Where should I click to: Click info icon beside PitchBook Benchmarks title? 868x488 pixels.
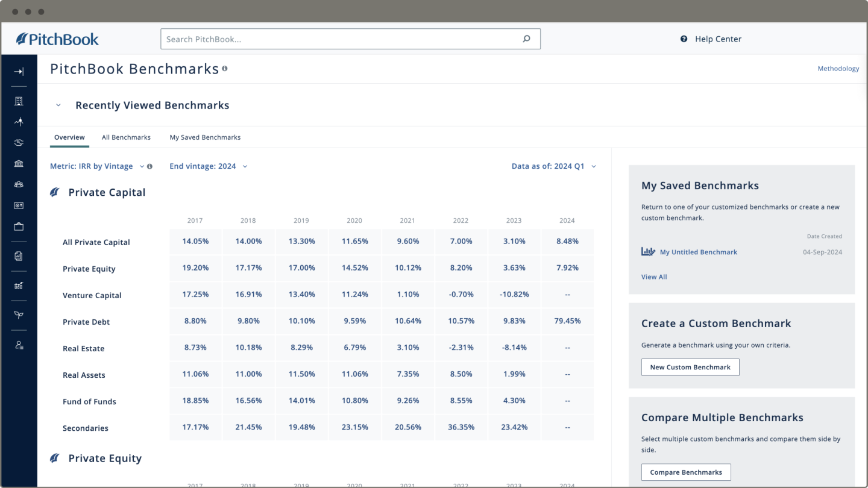pos(225,69)
